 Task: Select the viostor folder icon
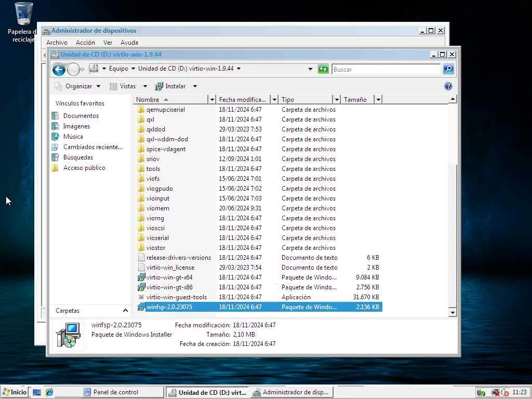tap(141, 248)
